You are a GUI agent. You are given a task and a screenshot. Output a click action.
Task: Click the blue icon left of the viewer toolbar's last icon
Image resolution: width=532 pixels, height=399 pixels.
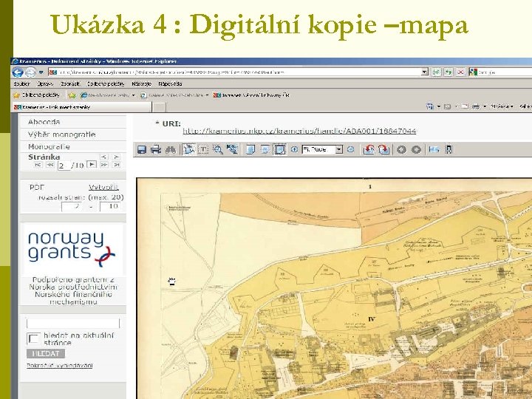(434, 149)
